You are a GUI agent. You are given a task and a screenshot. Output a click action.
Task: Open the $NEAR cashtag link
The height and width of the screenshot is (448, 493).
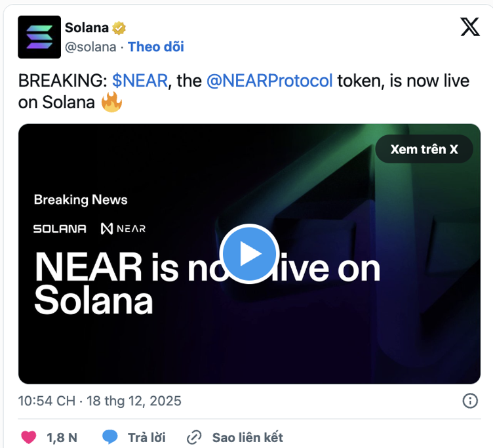[140, 81]
